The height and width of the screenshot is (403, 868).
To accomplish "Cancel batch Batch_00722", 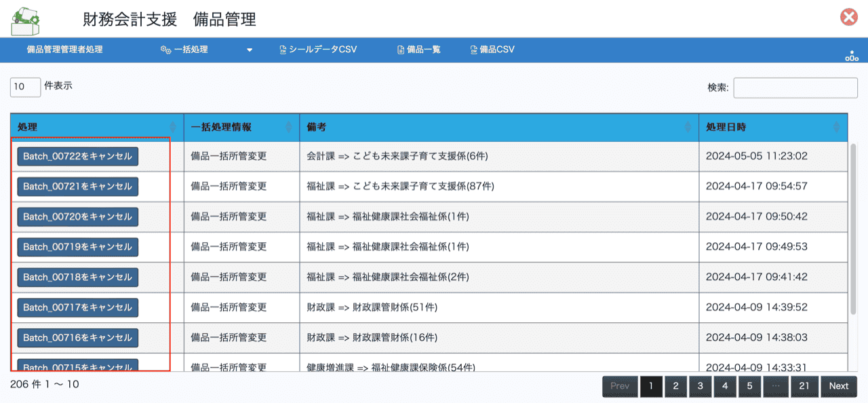I will (77, 156).
